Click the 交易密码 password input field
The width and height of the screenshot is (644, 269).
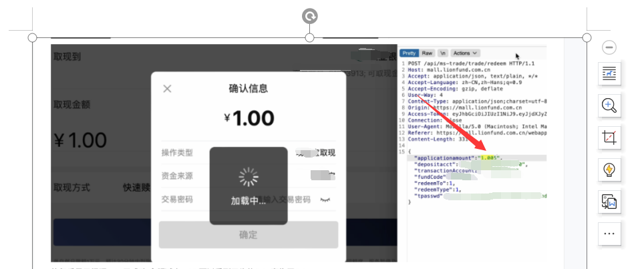(287, 200)
